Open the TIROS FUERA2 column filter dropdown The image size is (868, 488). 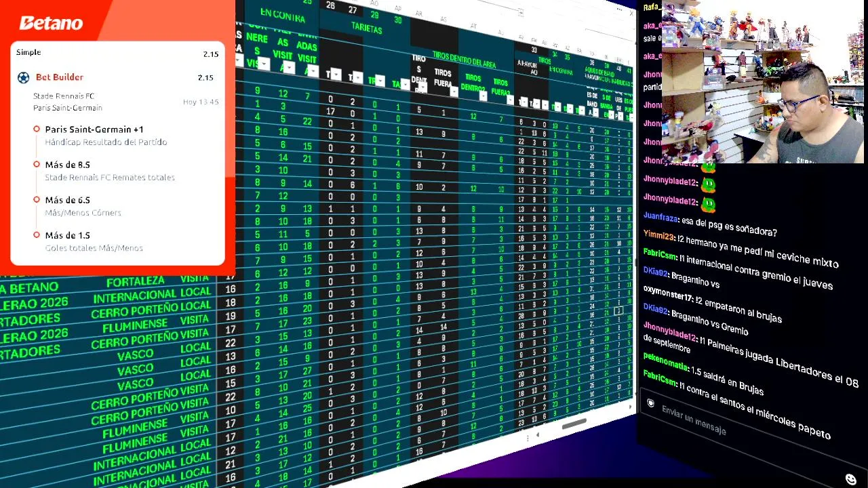pos(509,100)
